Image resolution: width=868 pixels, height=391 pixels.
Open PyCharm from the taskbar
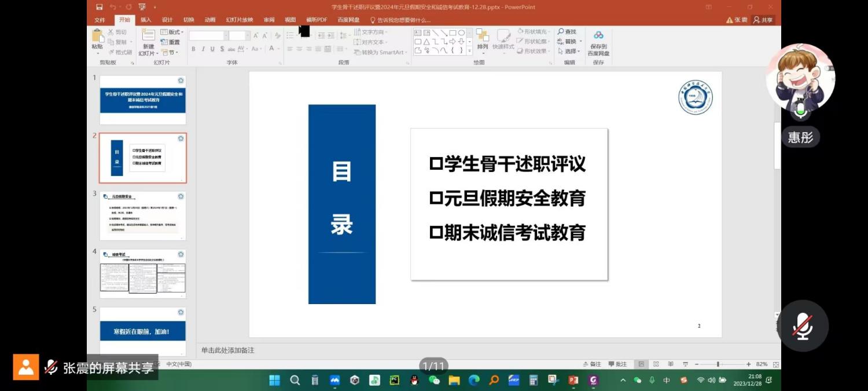[394, 381]
